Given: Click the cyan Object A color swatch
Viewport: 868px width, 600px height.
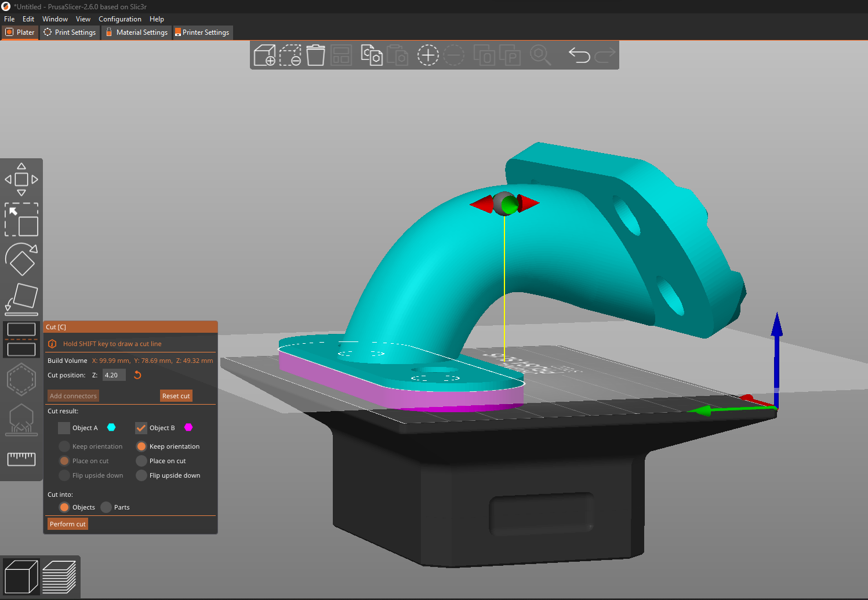Looking at the screenshot, I should (111, 427).
